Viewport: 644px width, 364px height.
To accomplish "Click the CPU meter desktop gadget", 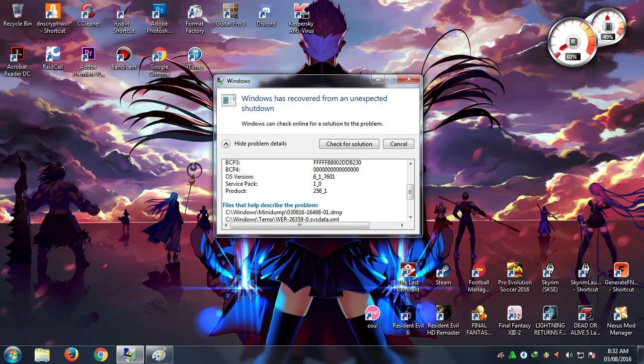I will (x=572, y=41).
